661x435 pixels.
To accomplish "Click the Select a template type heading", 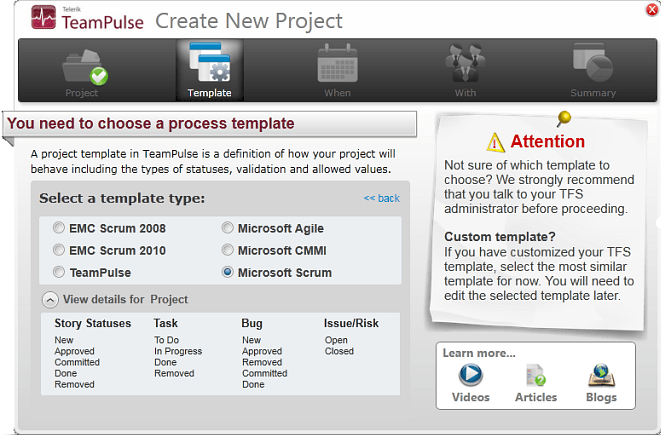I will click(x=122, y=198).
